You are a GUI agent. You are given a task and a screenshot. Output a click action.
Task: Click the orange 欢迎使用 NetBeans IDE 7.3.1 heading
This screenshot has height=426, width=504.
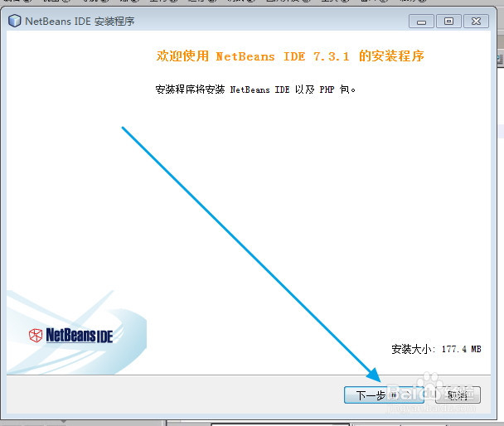(290, 56)
